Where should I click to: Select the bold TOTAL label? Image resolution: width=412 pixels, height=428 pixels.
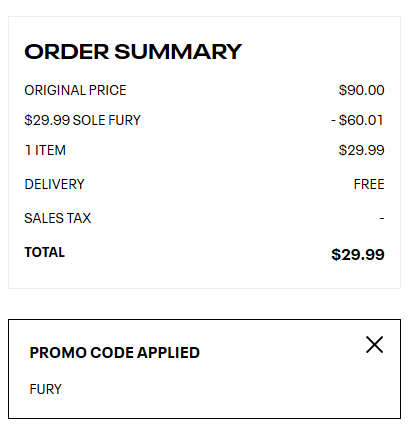click(x=45, y=252)
